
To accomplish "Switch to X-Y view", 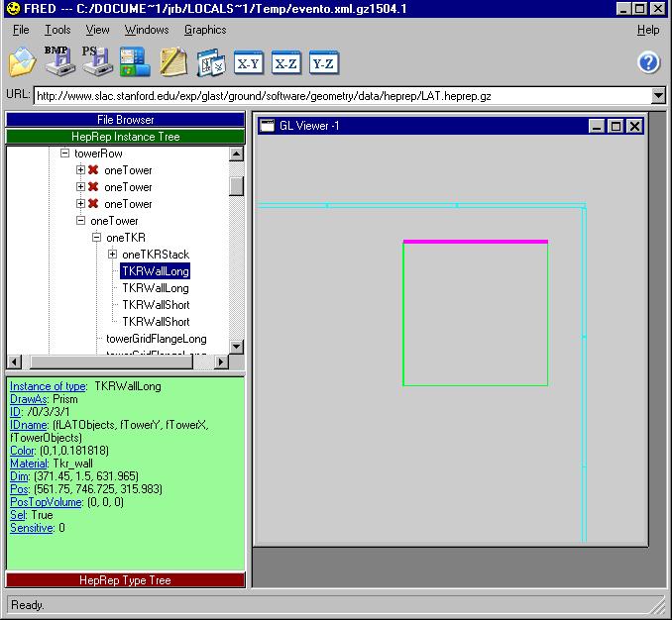I will click(x=249, y=63).
